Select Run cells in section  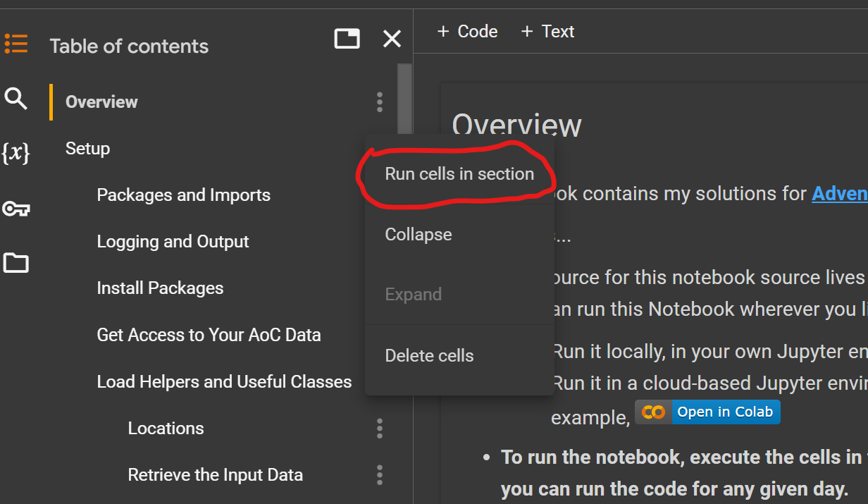pyautogui.click(x=459, y=174)
